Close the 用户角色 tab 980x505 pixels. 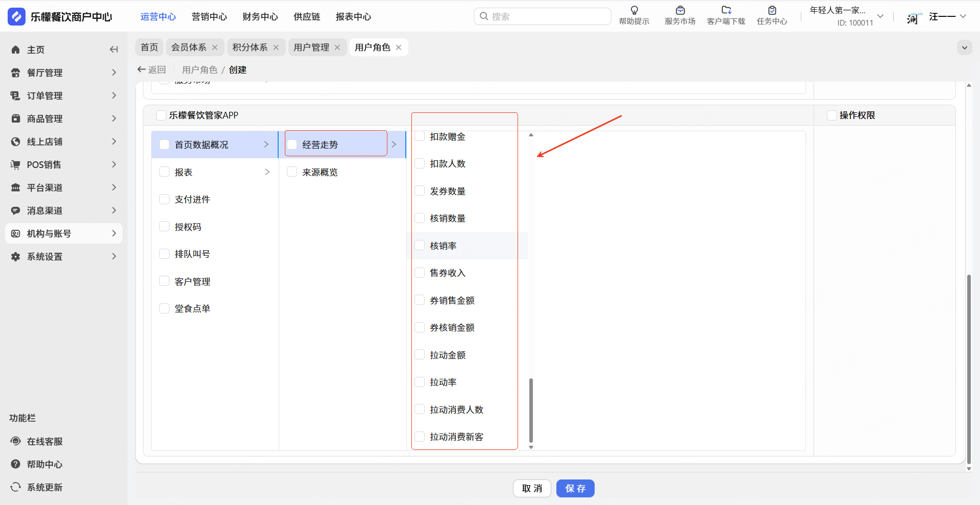pyautogui.click(x=399, y=47)
